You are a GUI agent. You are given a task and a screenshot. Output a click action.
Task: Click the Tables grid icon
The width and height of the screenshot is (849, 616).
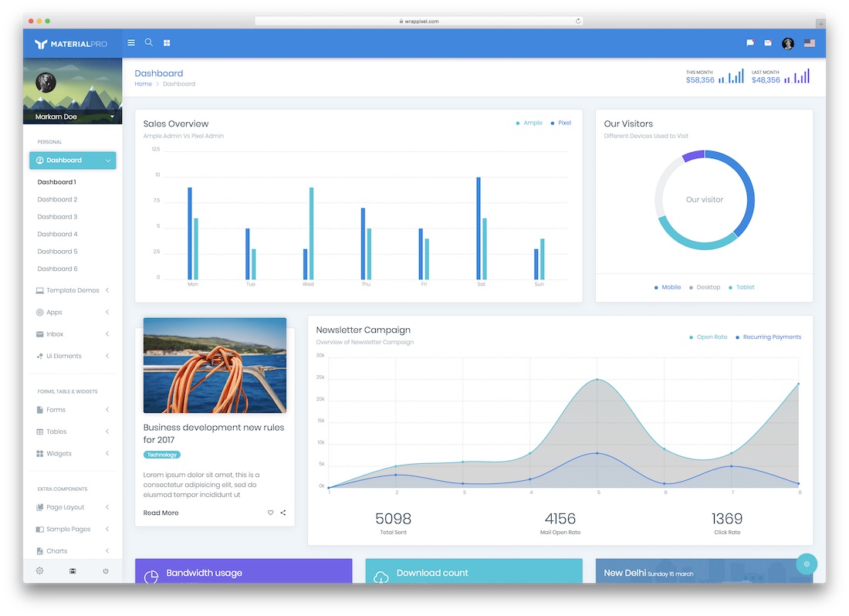click(39, 432)
